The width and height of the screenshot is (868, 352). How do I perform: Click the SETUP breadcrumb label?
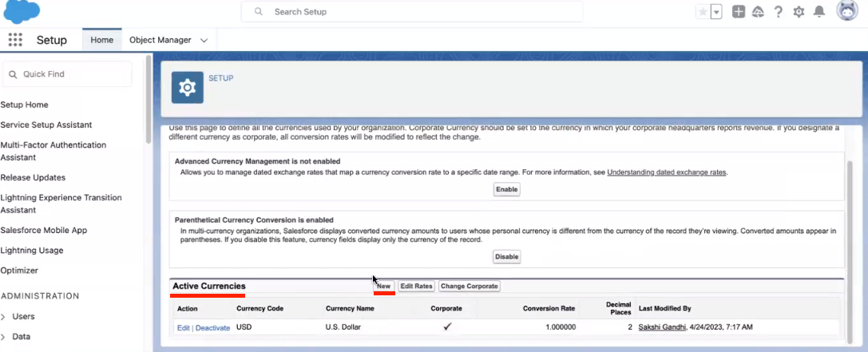click(x=221, y=78)
